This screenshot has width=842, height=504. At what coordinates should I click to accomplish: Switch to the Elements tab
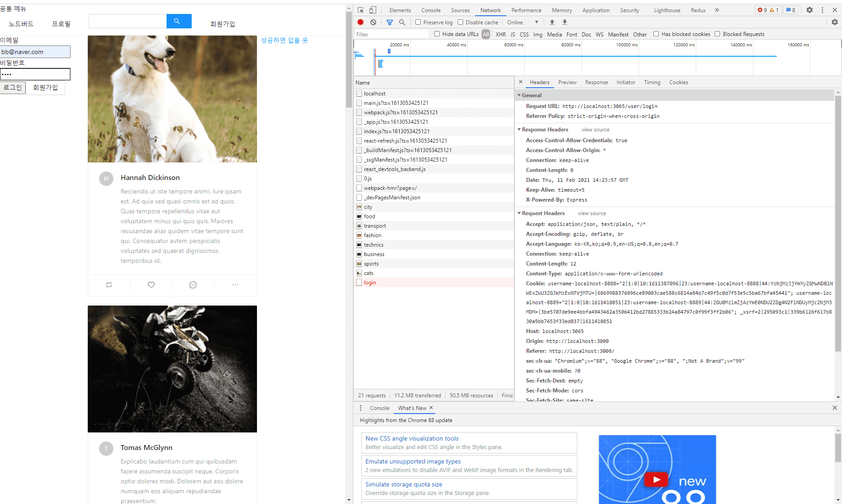(400, 10)
